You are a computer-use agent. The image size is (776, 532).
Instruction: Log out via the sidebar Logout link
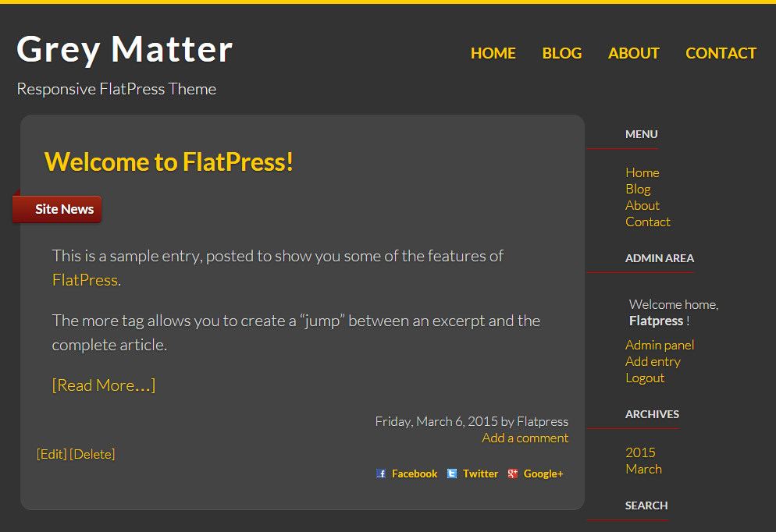coord(645,378)
